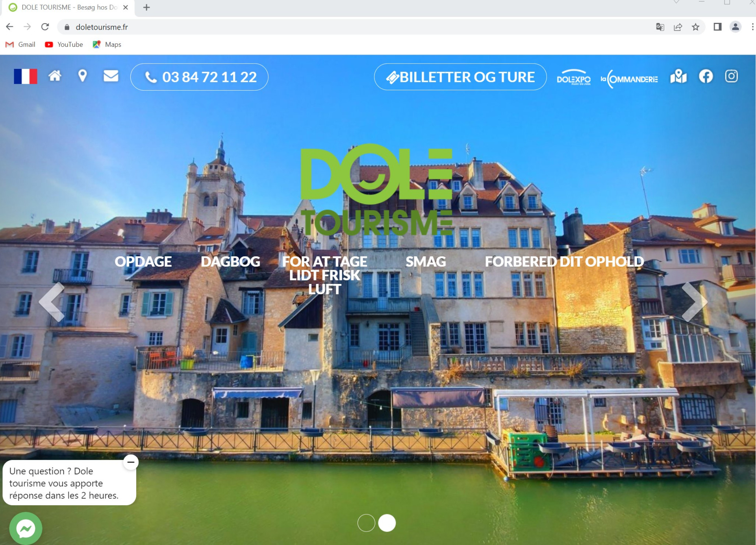This screenshot has width=756, height=545.
Task: Open the Facebook page icon
Action: click(x=706, y=76)
